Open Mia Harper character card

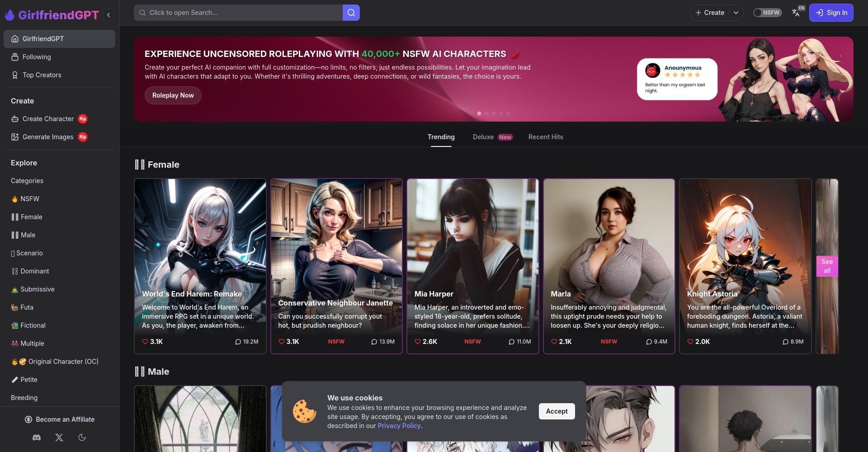click(x=473, y=266)
